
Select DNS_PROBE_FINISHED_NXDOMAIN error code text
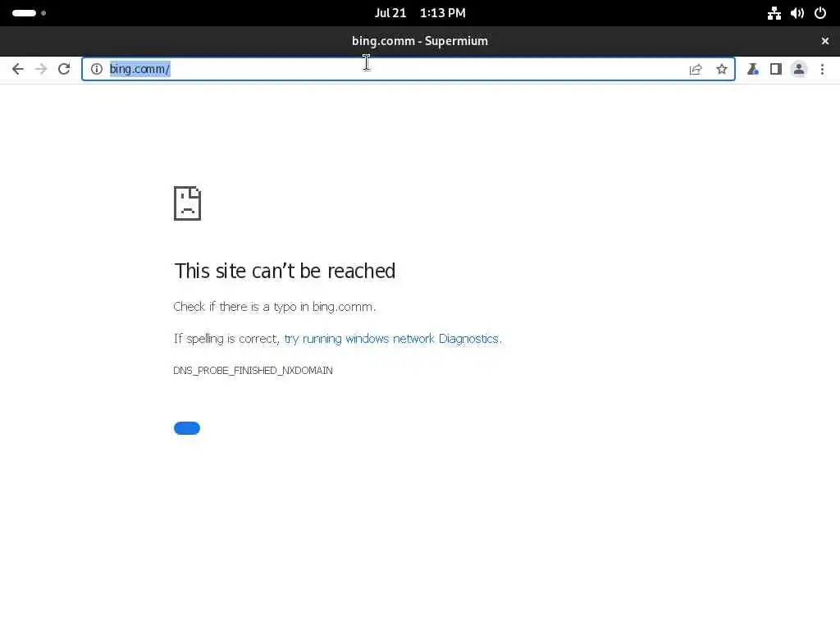pyautogui.click(x=253, y=371)
